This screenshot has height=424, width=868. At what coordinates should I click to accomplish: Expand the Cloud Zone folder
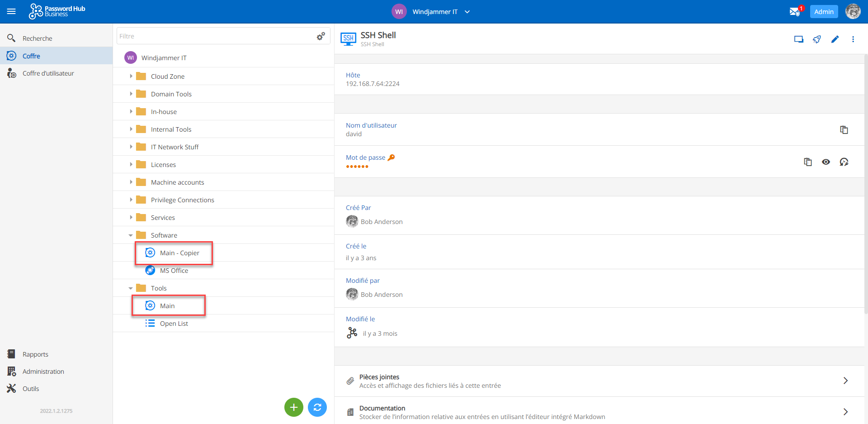pos(131,76)
